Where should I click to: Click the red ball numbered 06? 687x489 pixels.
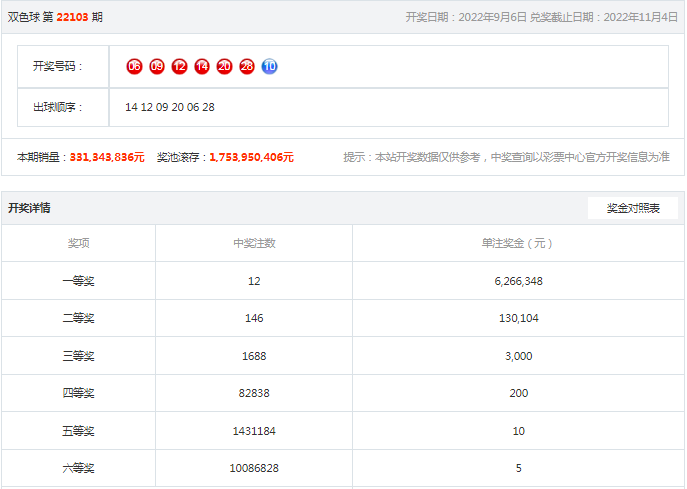tap(134, 66)
